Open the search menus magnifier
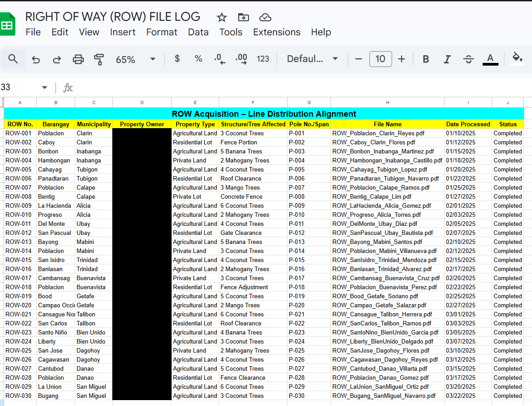Image resolution: width=532 pixels, height=406 pixels. click(x=13, y=59)
